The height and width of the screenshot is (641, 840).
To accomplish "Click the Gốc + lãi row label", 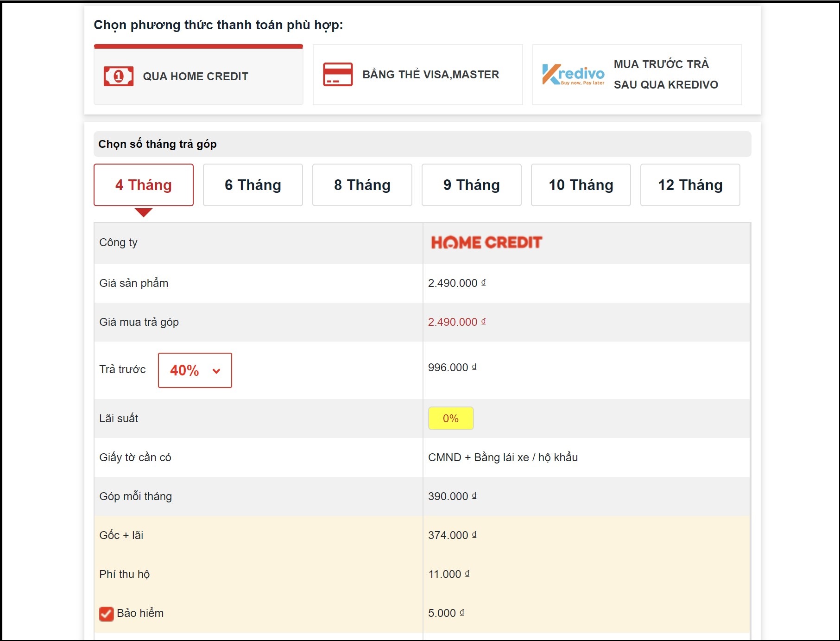I will (x=121, y=535).
